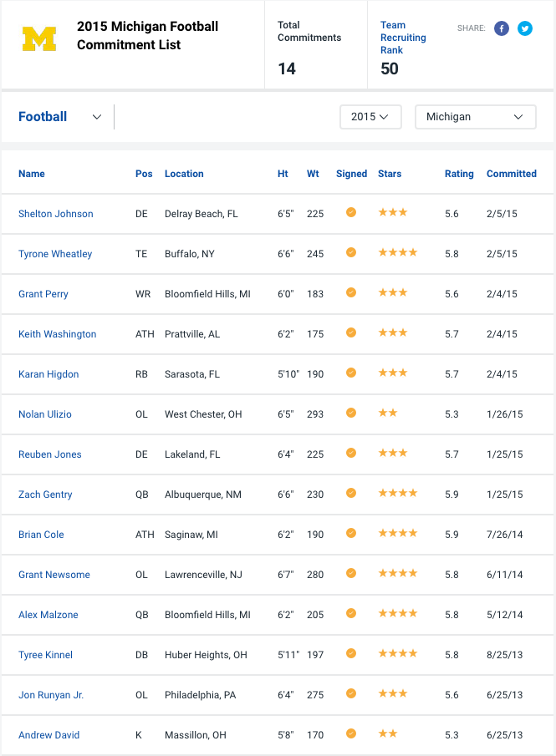The image size is (556, 756).
Task: Click Nolan Ulizio's two-star rating
Action: pyautogui.click(x=388, y=413)
